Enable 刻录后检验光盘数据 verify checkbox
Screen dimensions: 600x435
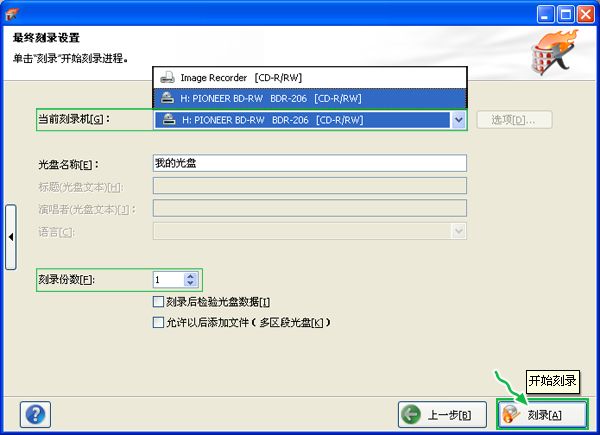click(x=158, y=302)
